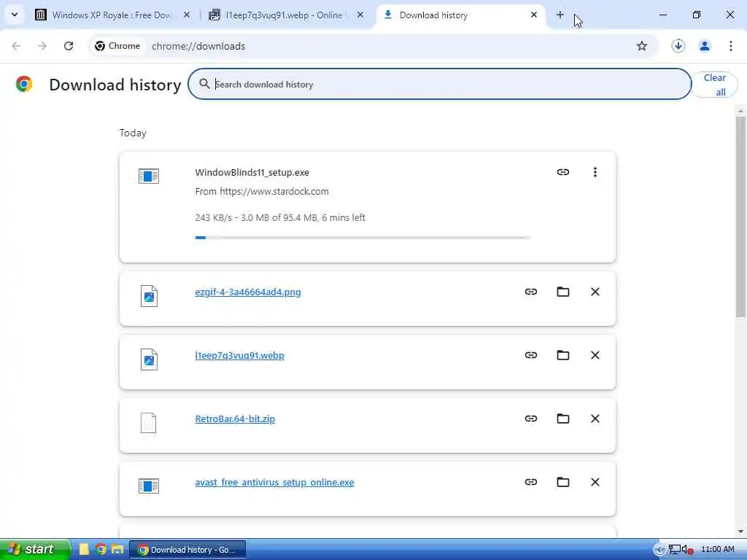This screenshot has height=560, width=747.
Task: Click the Chrome logo beside Download history
Action: 24,84
